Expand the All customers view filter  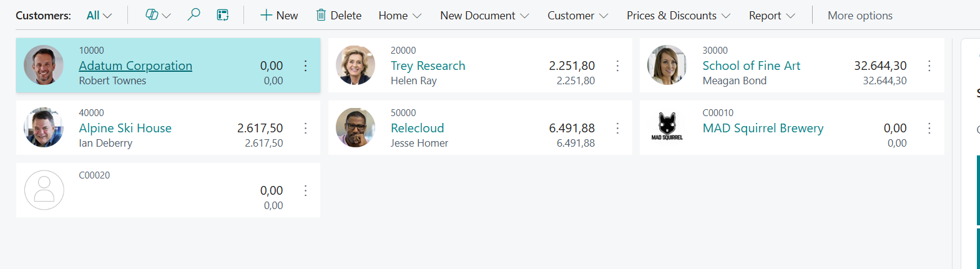[x=99, y=15]
